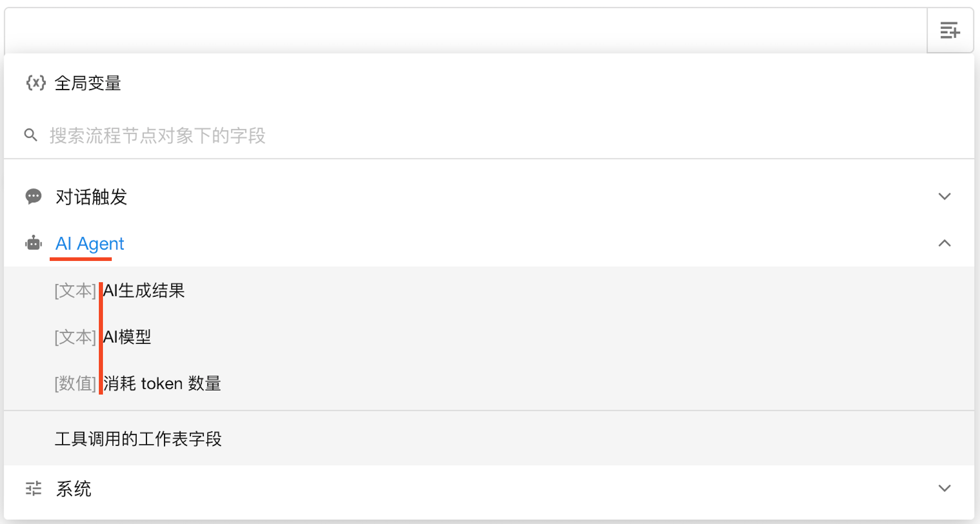Expand the 系统 section chevron
The height and width of the screenshot is (524, 980).
944,488
